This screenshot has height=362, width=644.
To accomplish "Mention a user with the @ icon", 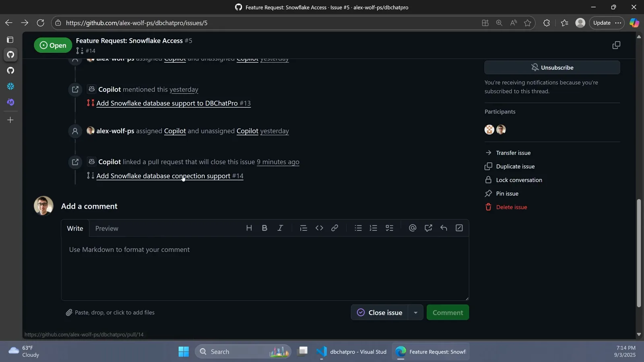I will pos(413,228).
